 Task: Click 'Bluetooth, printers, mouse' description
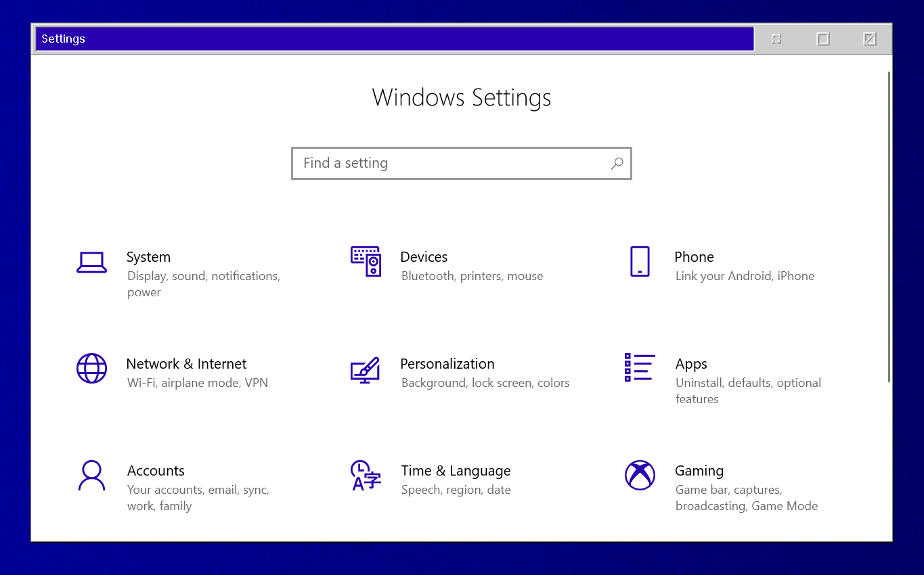(472, 276)
